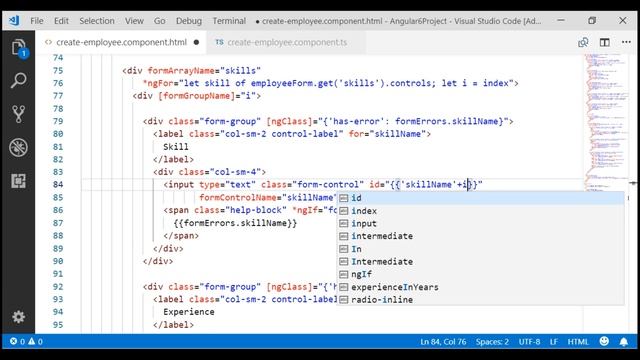640x360 pixels.
Task: Click line number 92 in gutter
Action: (x=58, y=287)
